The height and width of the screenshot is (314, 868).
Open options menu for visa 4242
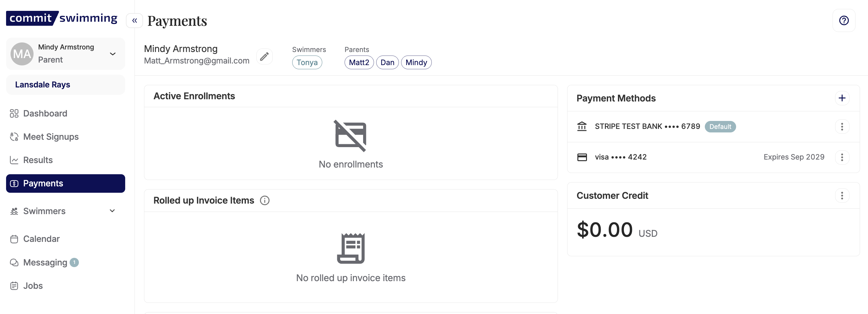pos(842,157)
